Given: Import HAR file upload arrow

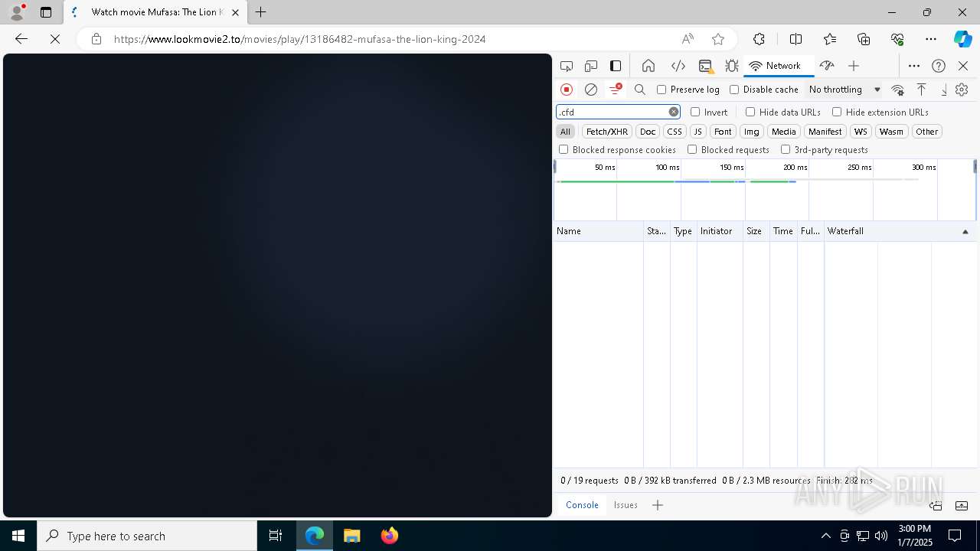Looking at the screenshot, I should pos(922,90).
